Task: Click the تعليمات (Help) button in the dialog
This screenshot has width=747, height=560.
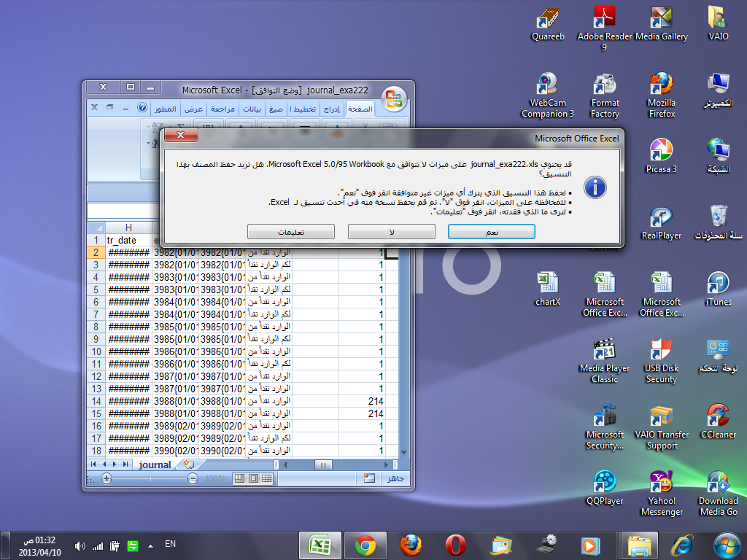Action: pos(290,232)
